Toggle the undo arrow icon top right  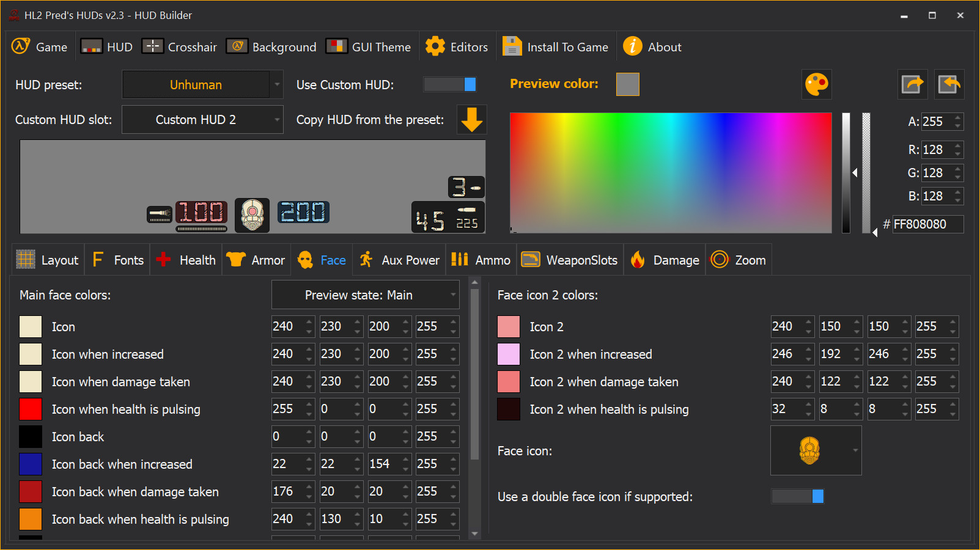(x=948, y=84)
